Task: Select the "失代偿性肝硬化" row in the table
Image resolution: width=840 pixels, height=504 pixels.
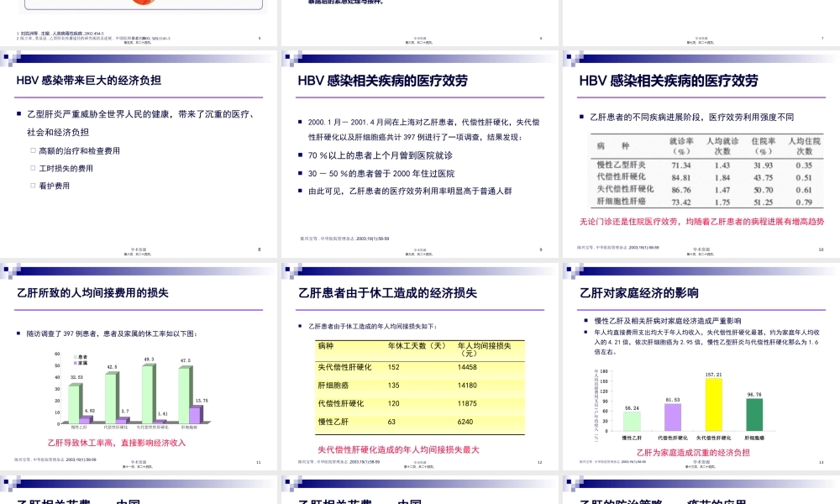Action: (x=344, y=368)
